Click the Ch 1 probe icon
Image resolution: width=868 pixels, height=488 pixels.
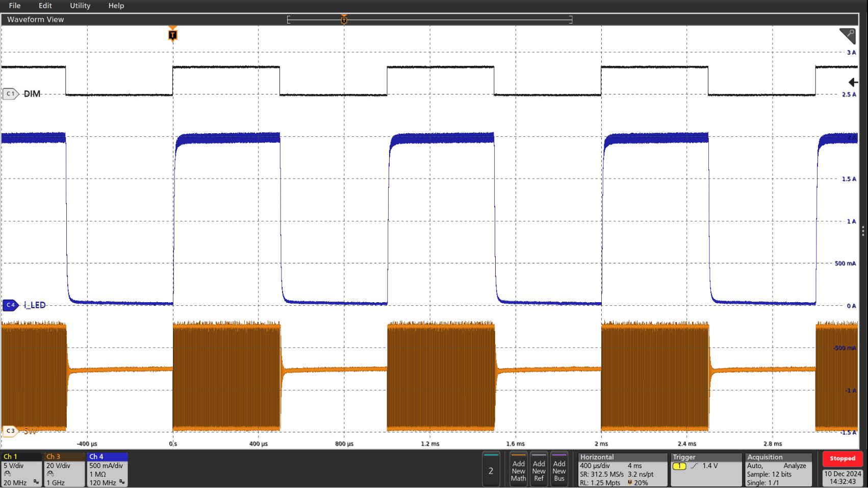click(7, 474)
